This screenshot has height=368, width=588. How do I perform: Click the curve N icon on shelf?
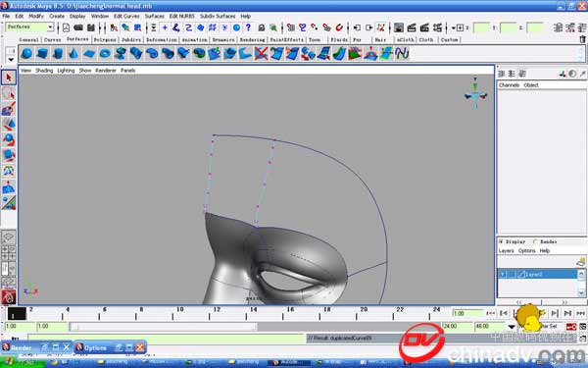click(x=402, y=54)
